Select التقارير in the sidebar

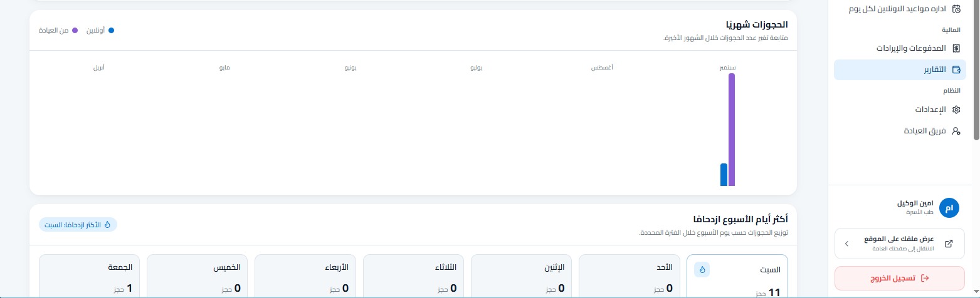[900, 69]
